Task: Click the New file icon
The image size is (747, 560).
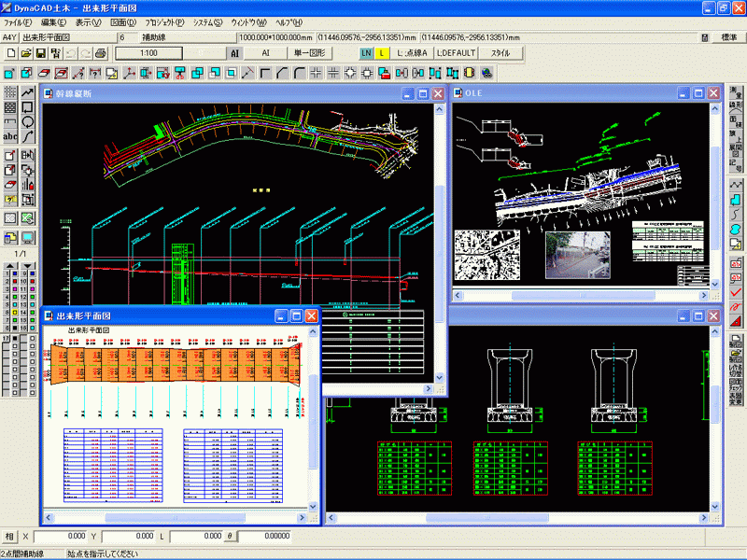Action: (x=10, y=53)
